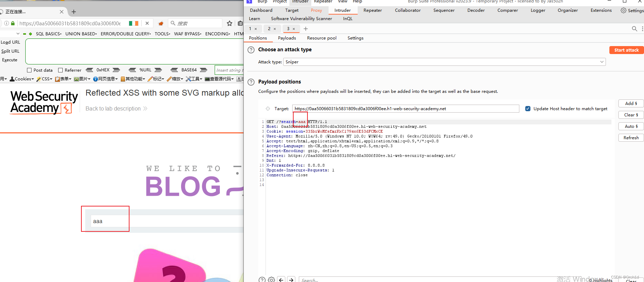Open the UNION BASED dropdown menu

(81, 34)
